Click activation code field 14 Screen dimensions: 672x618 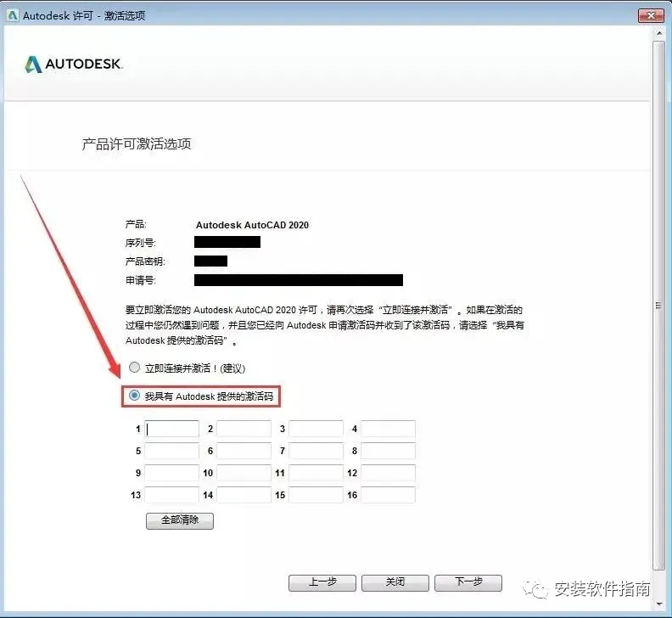244,495
